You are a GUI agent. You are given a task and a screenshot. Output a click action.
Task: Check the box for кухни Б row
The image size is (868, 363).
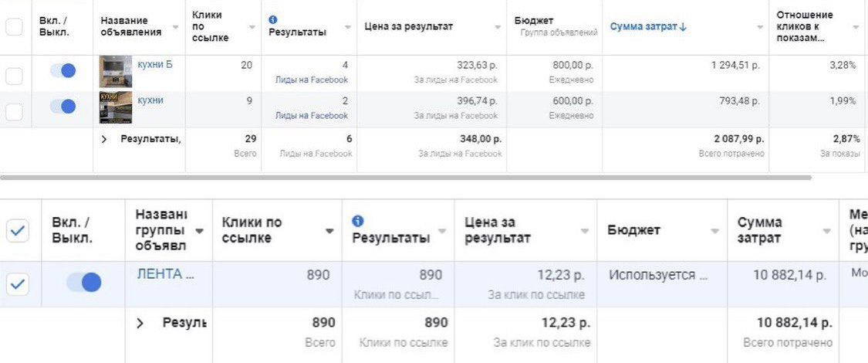click(x=14, y=76)
